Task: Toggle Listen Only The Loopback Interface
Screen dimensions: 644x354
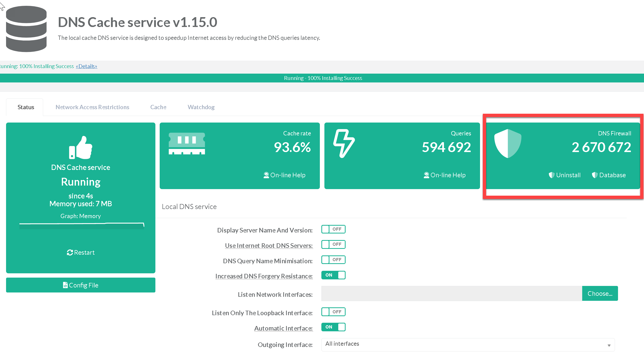Action: tap(333, 312)
